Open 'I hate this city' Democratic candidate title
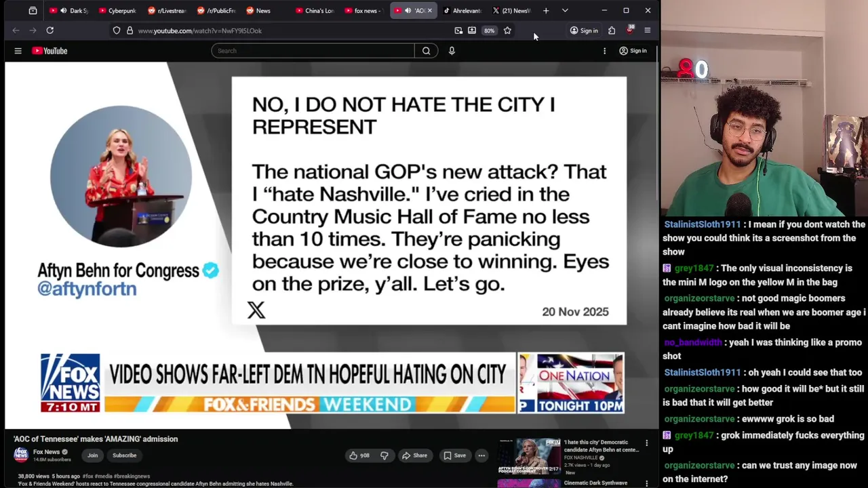The image size is (868, 488). click(x=601, y=446)
